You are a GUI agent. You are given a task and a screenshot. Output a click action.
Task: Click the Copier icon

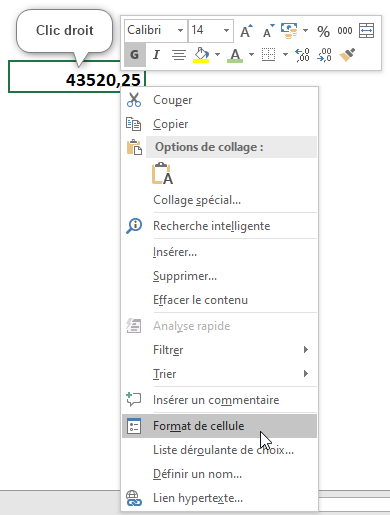134,124
